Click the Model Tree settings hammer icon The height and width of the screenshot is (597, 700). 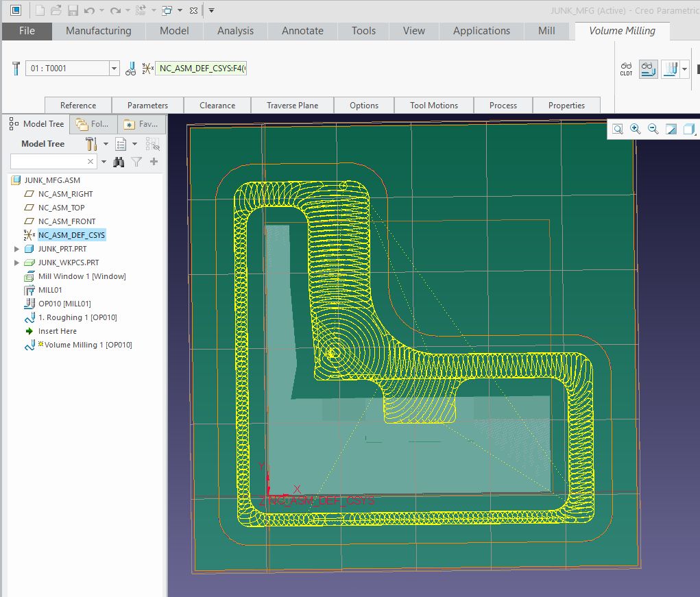91,144
